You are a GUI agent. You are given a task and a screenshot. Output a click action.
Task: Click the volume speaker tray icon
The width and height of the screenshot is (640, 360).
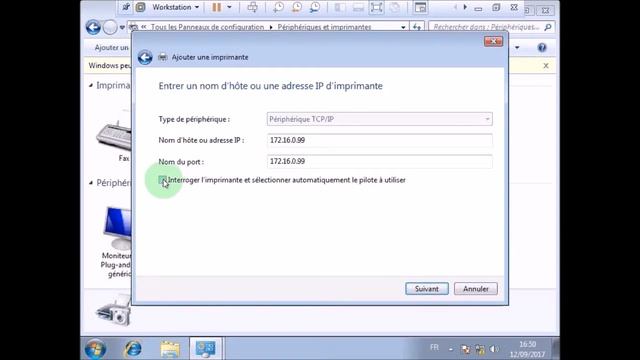(494, 349)
